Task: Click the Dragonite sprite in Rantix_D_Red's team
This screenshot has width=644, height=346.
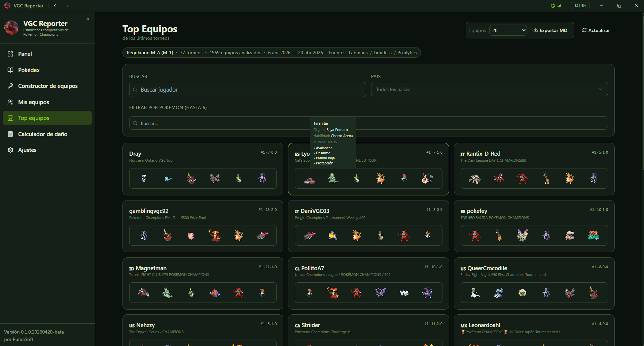Action: click(570, 178)
